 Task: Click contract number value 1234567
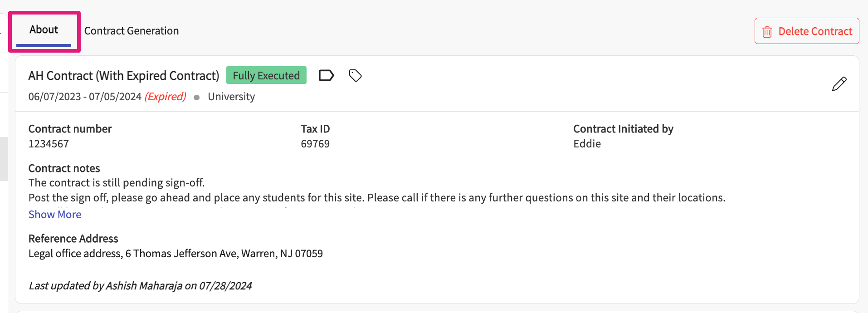pyautogui.click(x=49, y=144)
